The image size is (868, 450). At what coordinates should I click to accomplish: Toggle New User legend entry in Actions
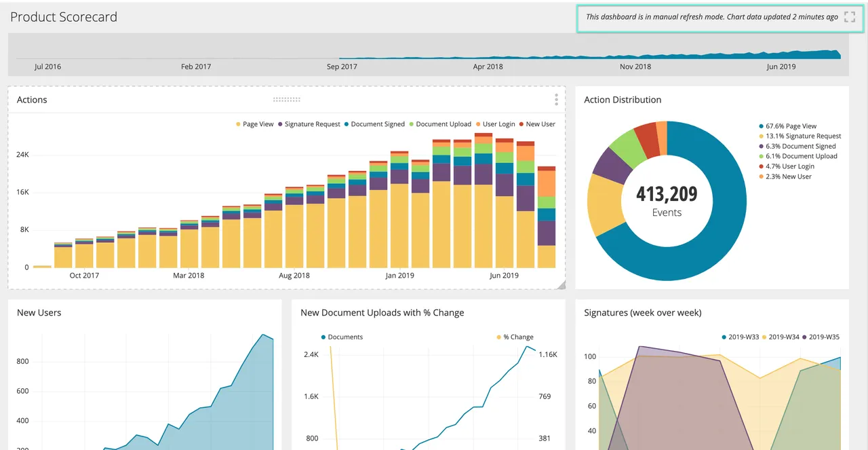click(x=536, y=124)
